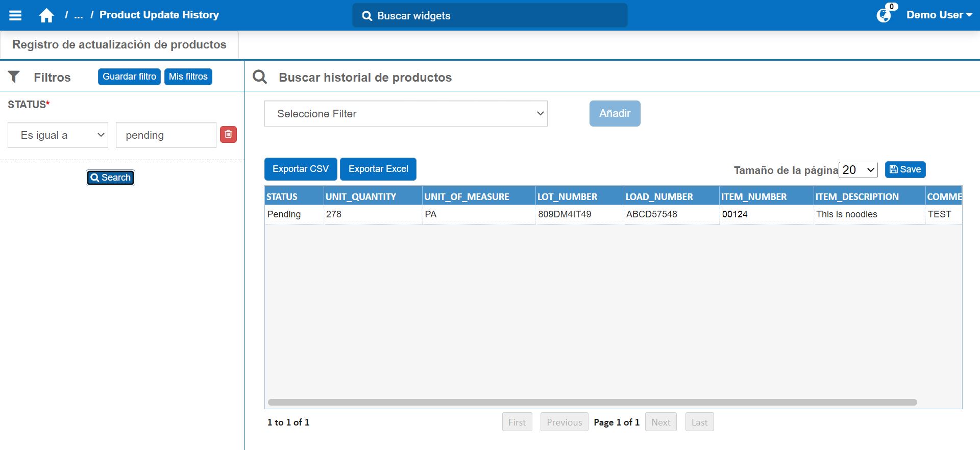Click the Save button with disk icon
Viewport: 980px width, 450px height.
(x=905, y=169)
